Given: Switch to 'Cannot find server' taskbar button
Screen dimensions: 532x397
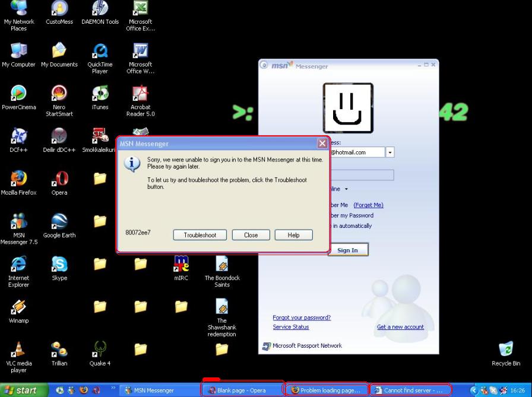Looking at the screenshot, I should point(410,390).
